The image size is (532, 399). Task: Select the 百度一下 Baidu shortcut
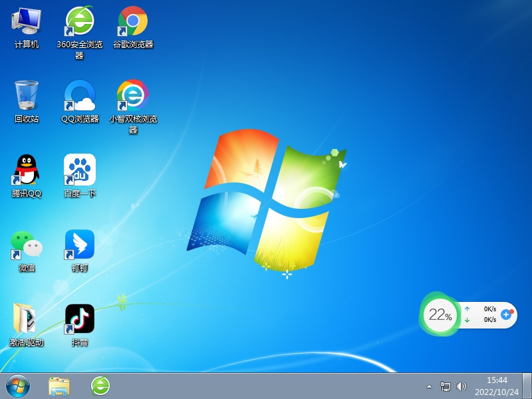(80, 176)
